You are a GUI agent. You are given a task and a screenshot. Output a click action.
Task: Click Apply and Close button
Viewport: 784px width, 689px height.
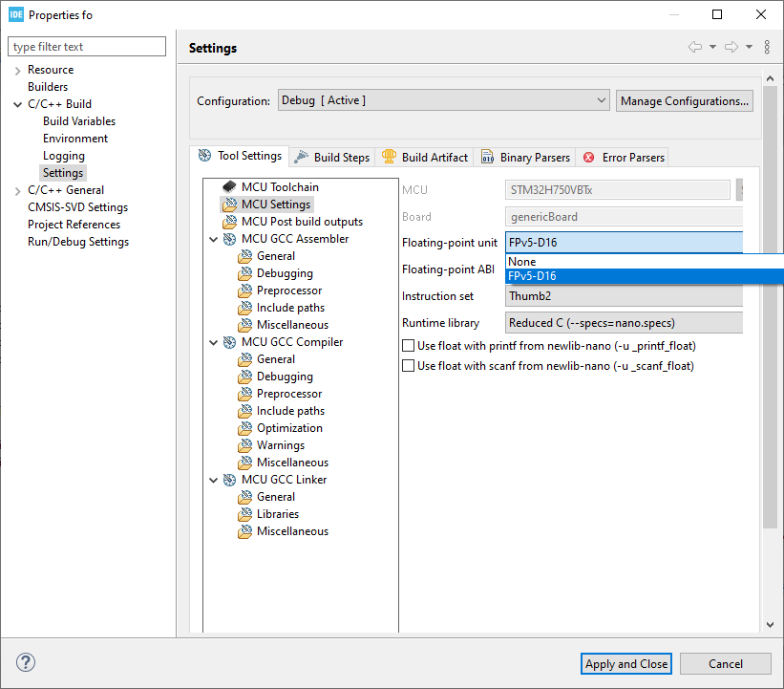click(626, 664)
